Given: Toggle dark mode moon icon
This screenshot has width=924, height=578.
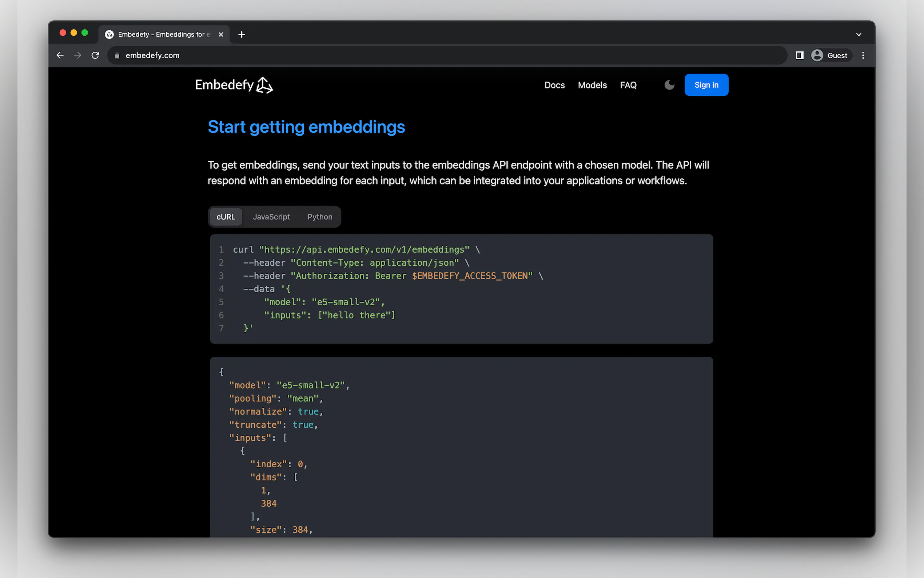Looking at the screenshot, I should coord(669,85).
